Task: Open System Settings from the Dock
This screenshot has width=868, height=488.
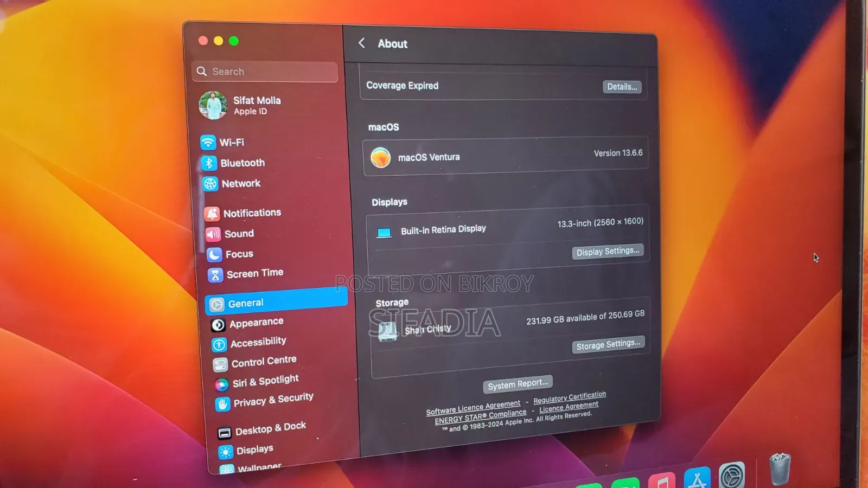Action: 732,476
